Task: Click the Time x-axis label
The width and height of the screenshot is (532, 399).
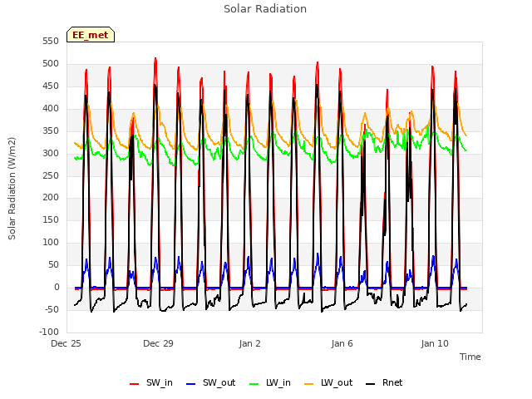Action: coord(470,357)
